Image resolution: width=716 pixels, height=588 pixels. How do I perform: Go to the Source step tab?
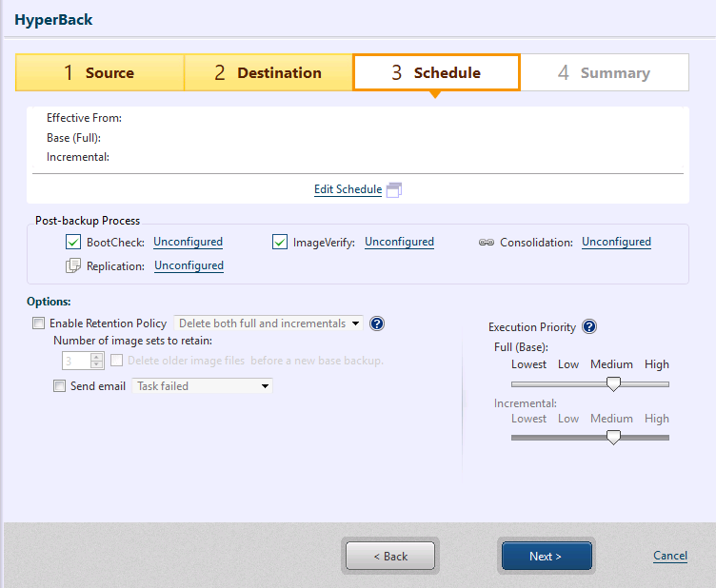point(100,72)
